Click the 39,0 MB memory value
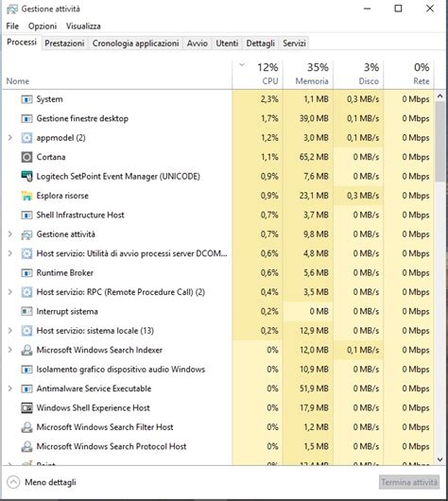 pos(314,118)
